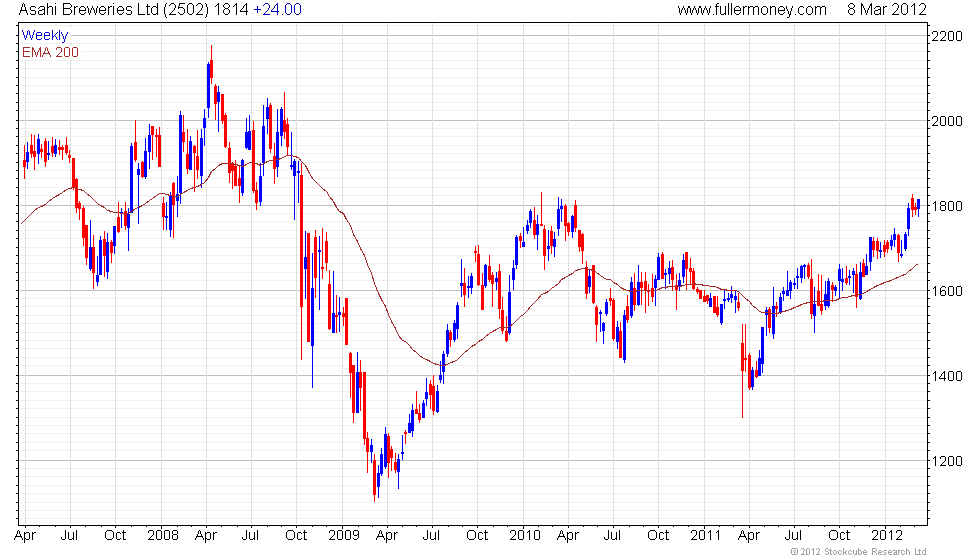Select the 2012 year label on time axis

[887, 536]
